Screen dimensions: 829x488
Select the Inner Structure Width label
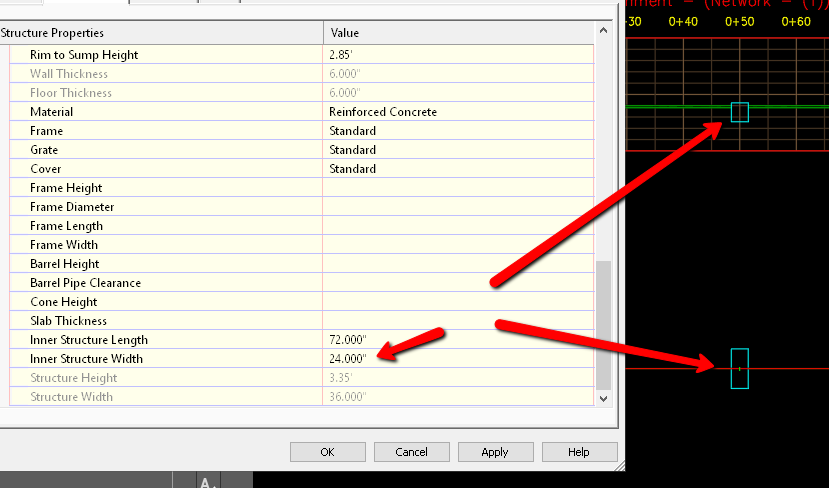tap(86, 359)
